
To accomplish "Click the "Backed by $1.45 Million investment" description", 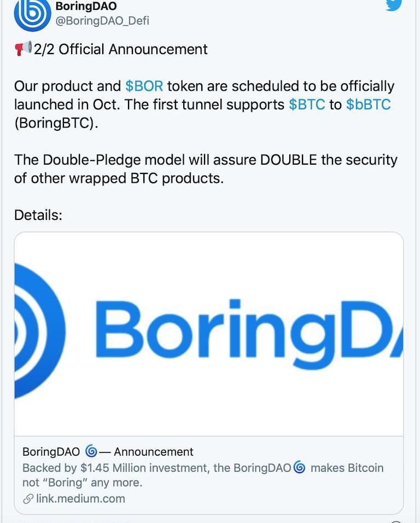I will click(203, 475).
